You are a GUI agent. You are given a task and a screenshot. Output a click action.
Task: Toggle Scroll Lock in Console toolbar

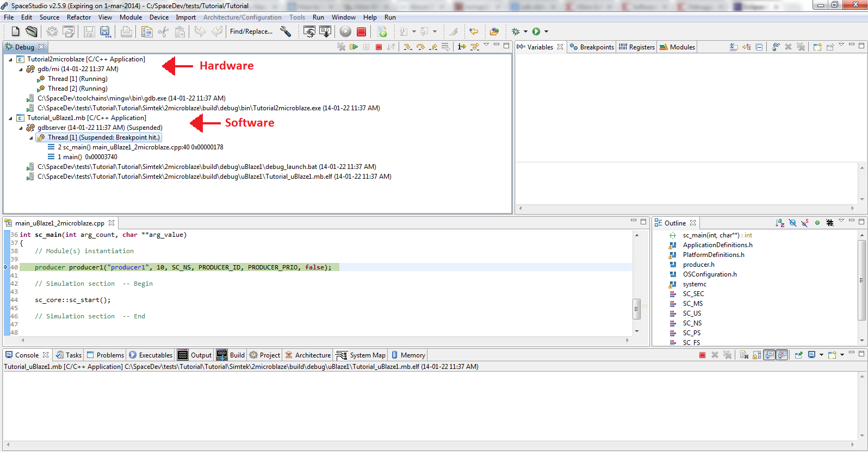[757, 355]
